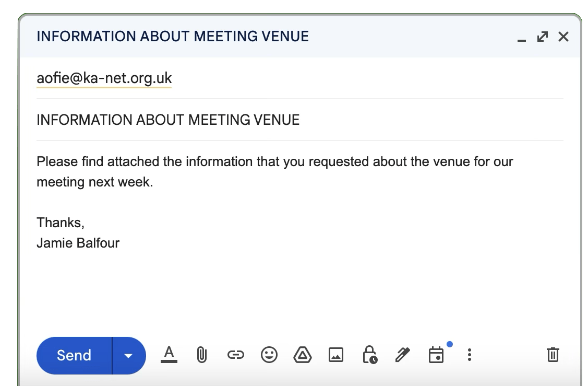Click the recipient aofie@ka-net.org.uk
Image resolution: width=588 pixels, height=386 pixels.
point(104,78)
